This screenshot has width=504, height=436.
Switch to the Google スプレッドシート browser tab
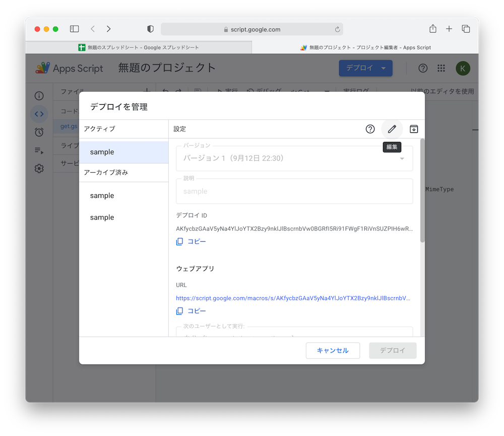[139, 47]
